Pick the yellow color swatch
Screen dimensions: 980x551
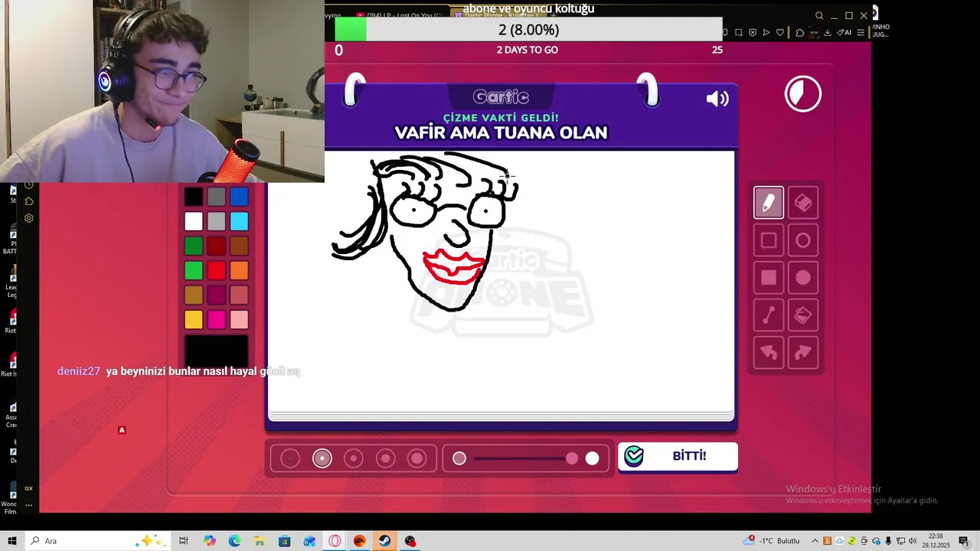click(x=194, y=319)
